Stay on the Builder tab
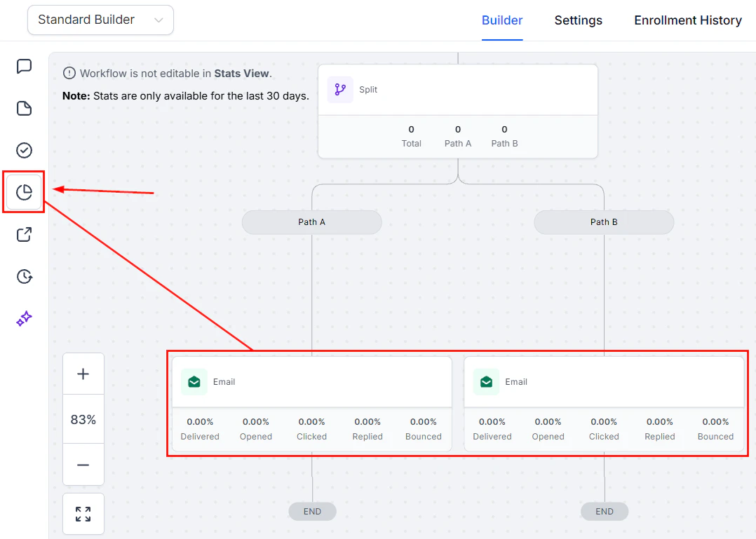This screenshot has height=539, width=756. 501,20
